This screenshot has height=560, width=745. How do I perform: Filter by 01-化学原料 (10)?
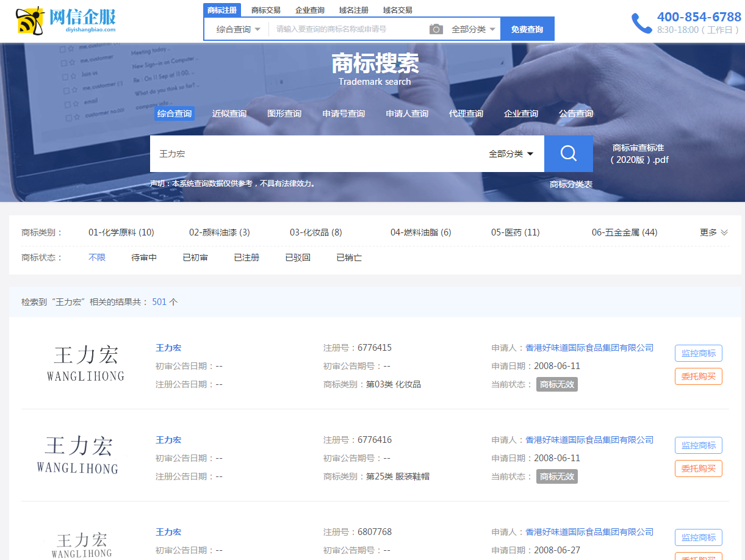121,232
